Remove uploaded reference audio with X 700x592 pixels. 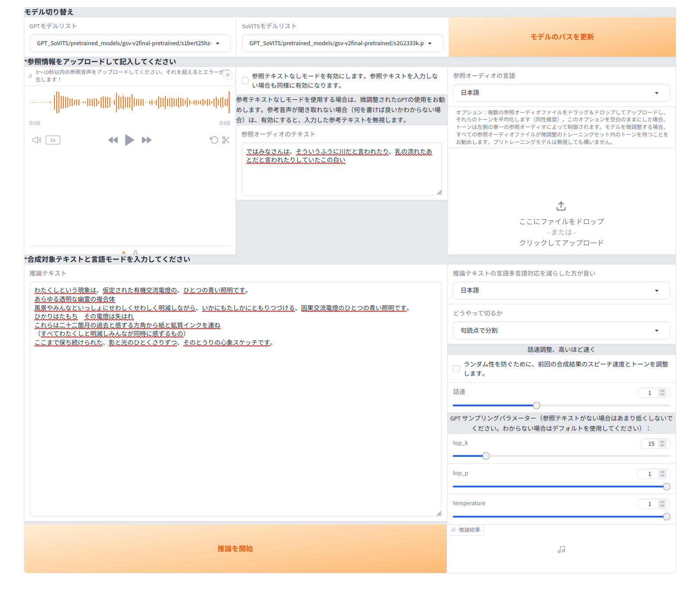[x=228, y=75]
